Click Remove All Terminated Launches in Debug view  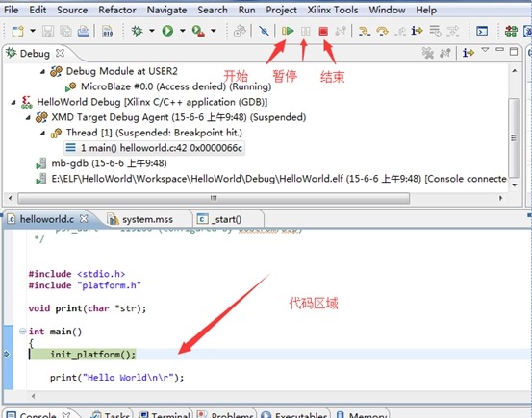428,53
